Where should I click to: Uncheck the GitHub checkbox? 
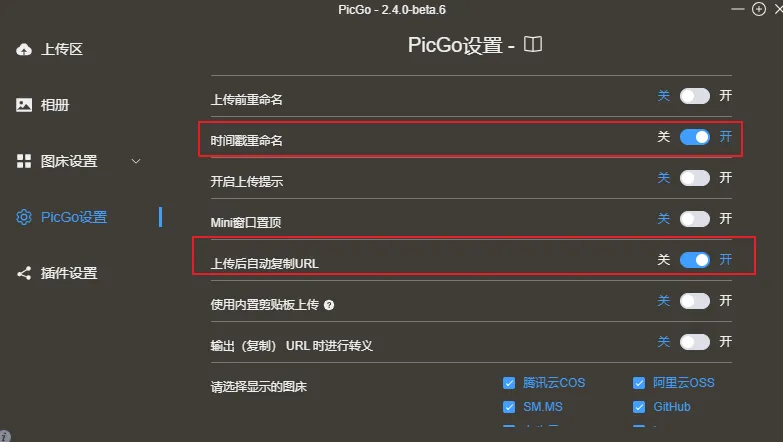(x=639, y=407)
